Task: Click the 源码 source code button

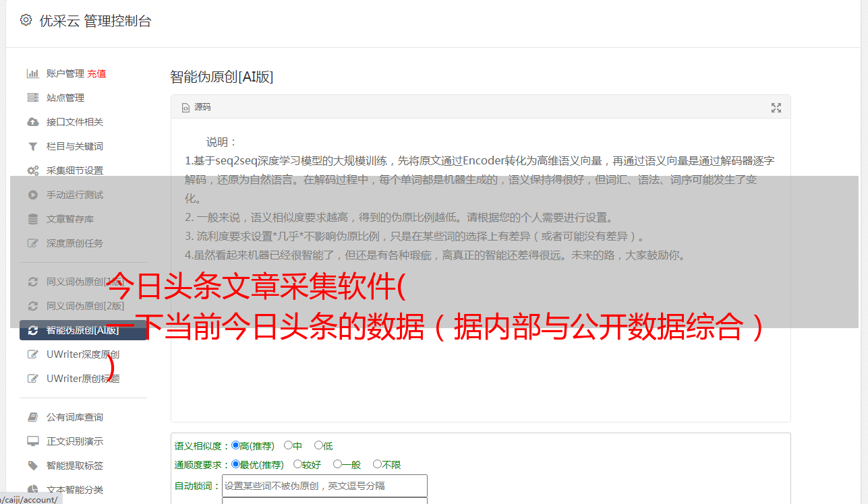Action: pyautogui.click(x=196, y=107)
